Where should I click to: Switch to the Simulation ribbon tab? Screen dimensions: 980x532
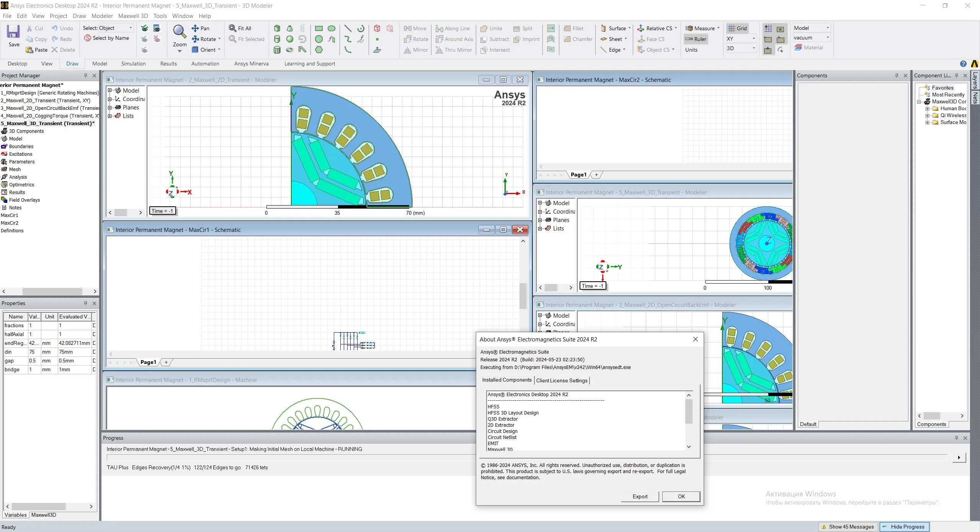pos(133,64)
